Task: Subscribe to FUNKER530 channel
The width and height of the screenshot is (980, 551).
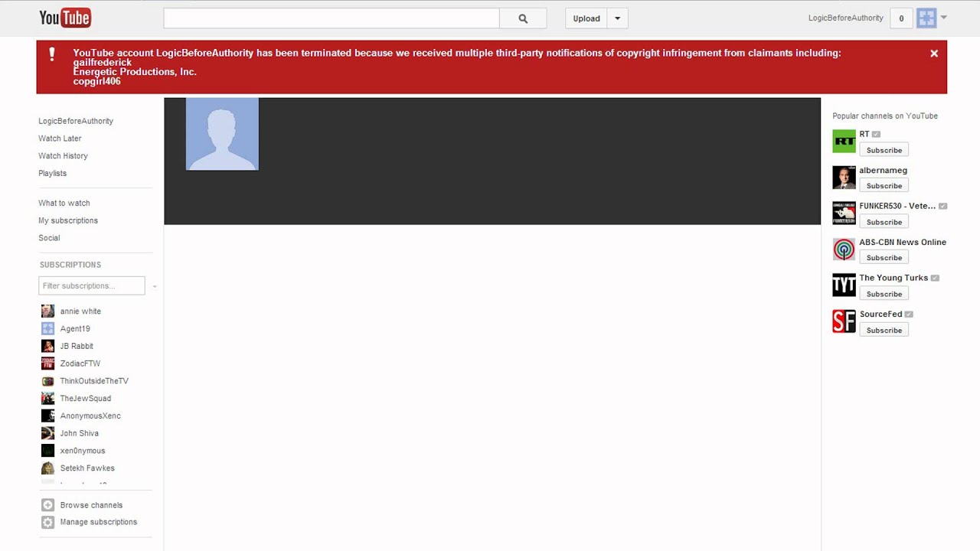Action: tap(884, 222)
